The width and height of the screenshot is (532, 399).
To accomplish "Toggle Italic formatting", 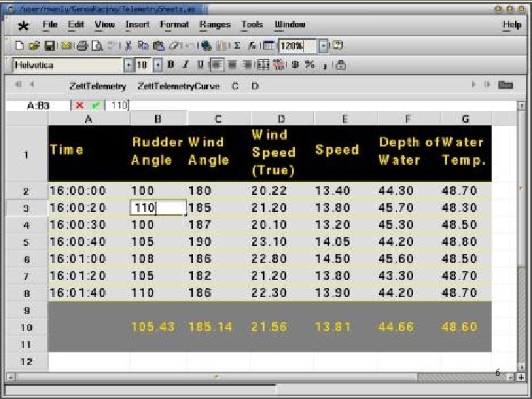I will (185, 64).
